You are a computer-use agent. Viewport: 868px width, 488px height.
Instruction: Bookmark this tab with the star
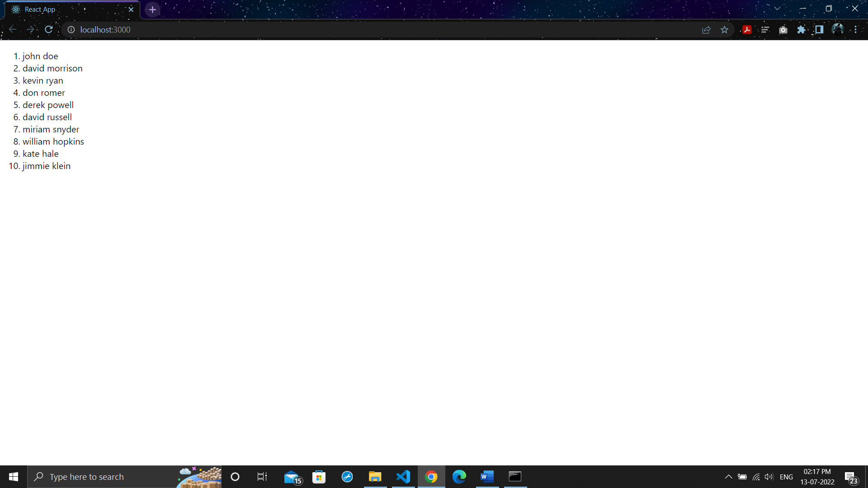[724, 30]
